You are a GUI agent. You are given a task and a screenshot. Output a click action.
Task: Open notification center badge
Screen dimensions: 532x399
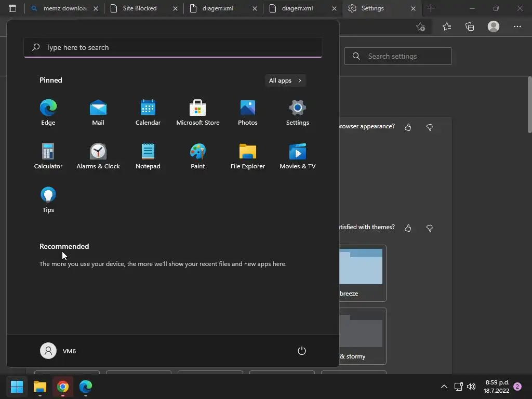517,387
